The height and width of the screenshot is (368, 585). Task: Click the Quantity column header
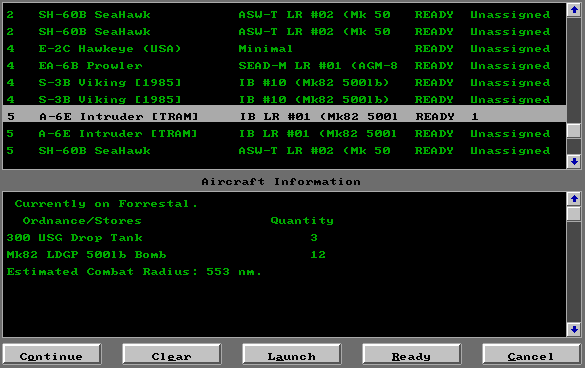pyautogui.click(x=302, y=221)
